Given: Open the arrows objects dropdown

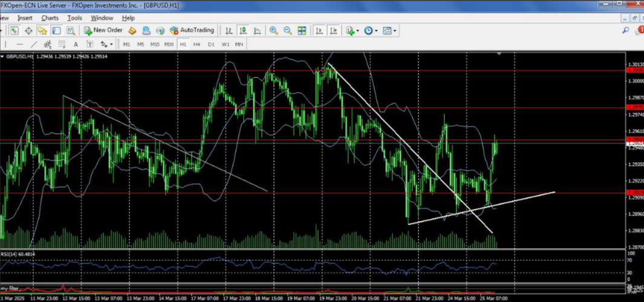Looking at the screenshot, I should coord(106,44).
